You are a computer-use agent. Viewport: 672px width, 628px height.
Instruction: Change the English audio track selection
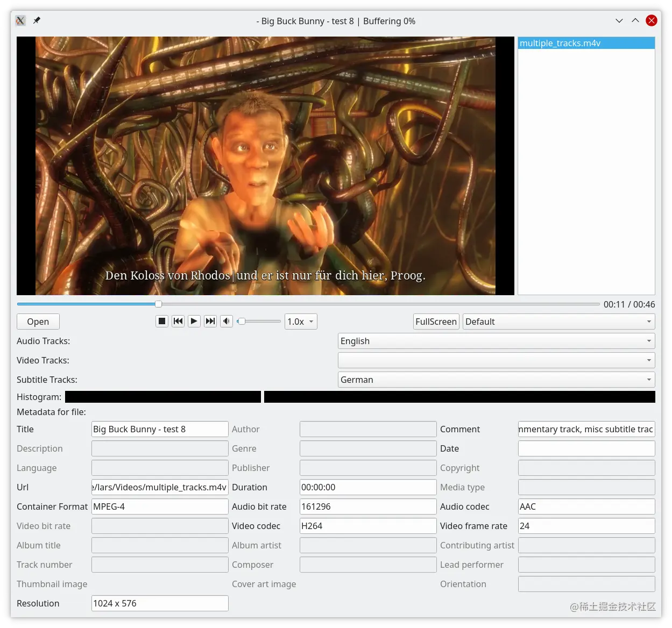pyautogui.click(x=495, y=341)
